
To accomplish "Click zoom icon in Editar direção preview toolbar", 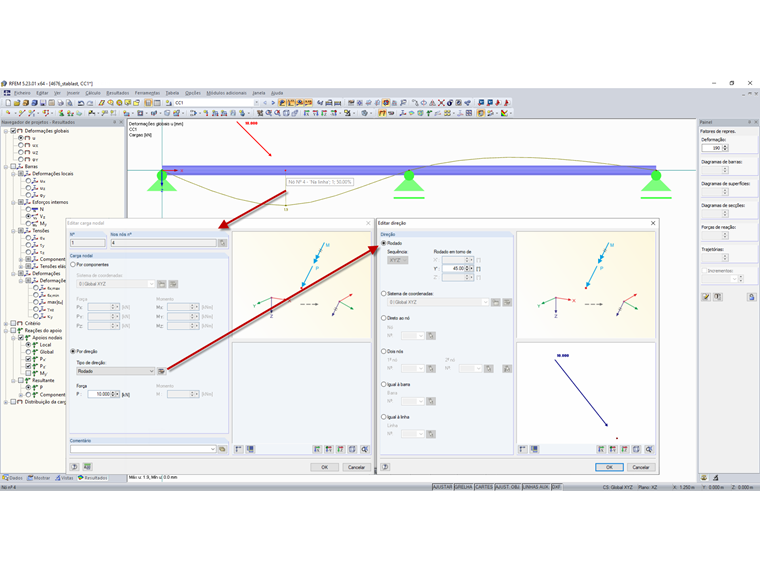I will [x=649, y=449].
